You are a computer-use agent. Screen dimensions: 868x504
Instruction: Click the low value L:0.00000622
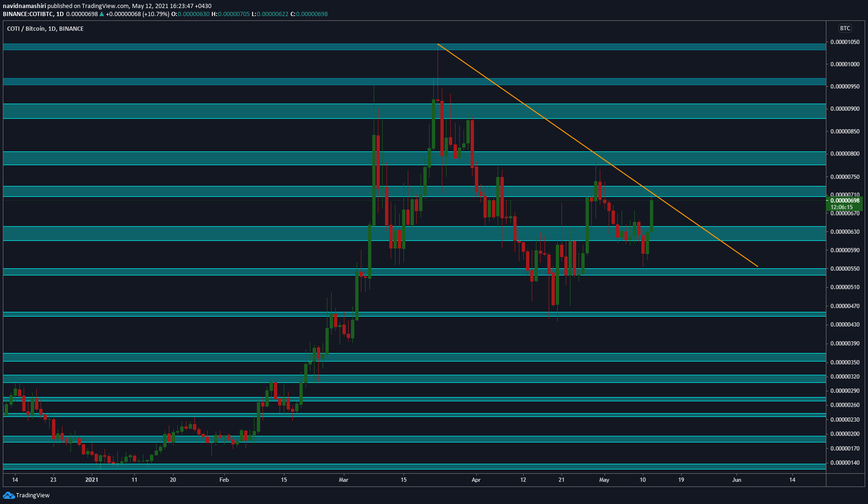point(270,14)
